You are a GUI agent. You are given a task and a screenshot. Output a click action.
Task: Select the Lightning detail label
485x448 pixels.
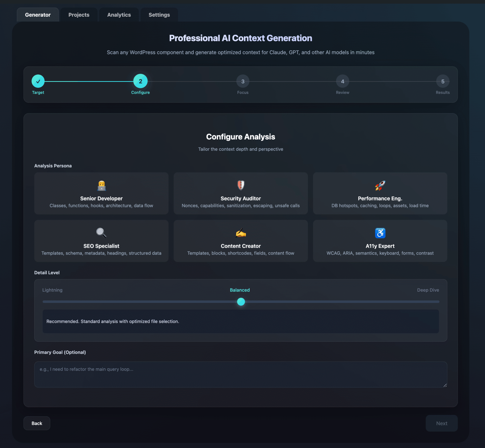pyautogui.click(x=52, y=290)
